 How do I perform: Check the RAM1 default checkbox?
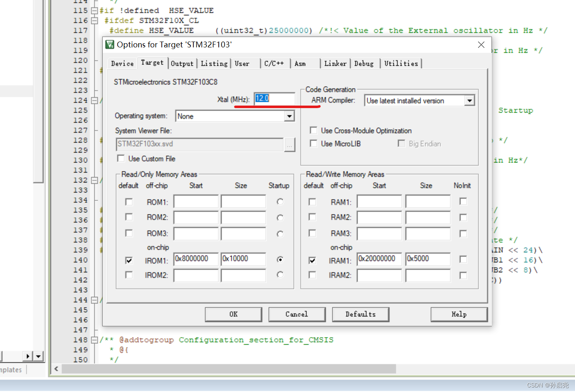click(312, 202)
